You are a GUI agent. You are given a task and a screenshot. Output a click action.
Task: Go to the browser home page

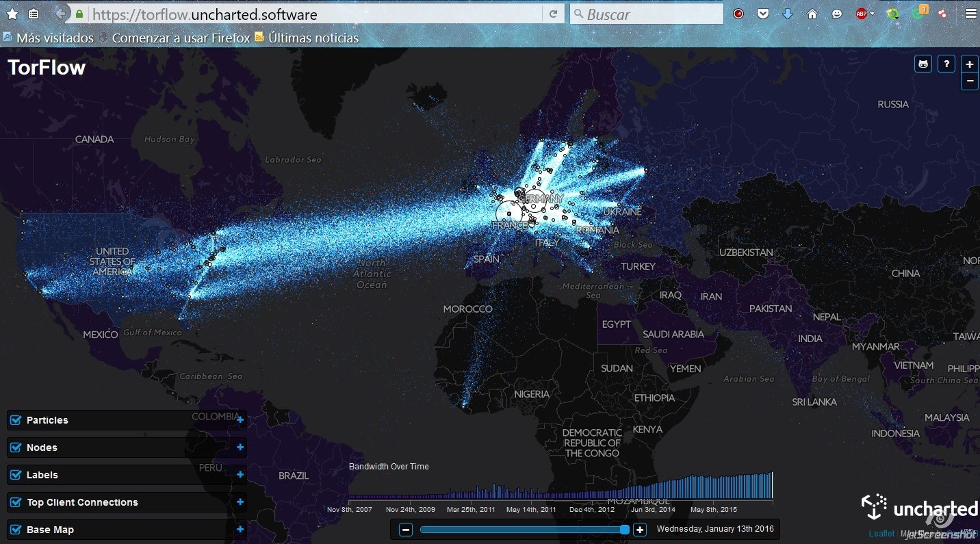click(812, 14)
